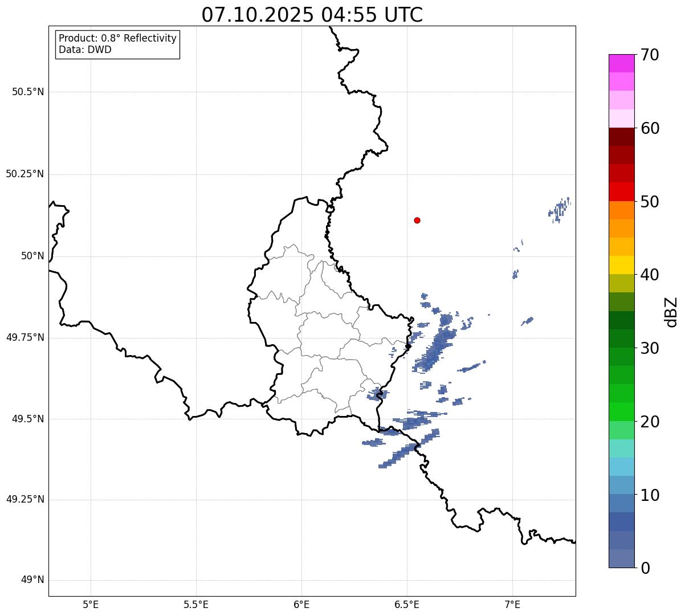Viewport: 685px width, 616px height.
Task: Click the colorbar tick label 50
Action: [649, 202]
